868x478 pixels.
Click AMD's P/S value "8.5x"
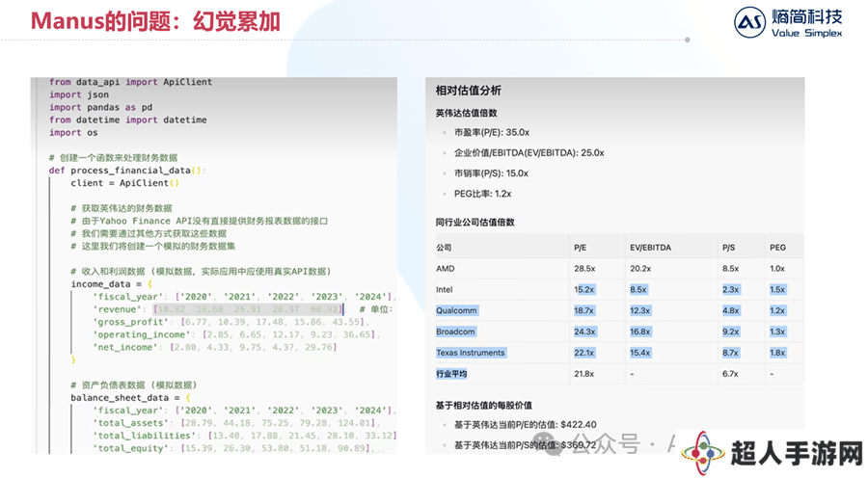(x=730, y=268)
